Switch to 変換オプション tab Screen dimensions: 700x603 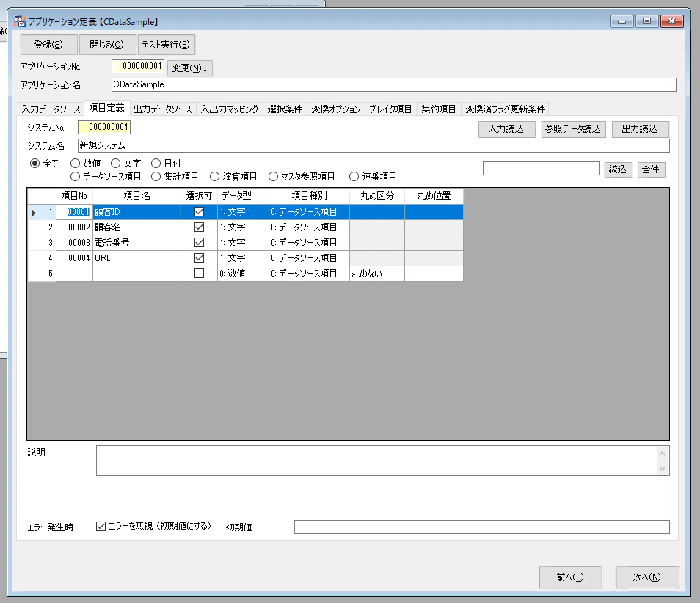click(336, 109)
